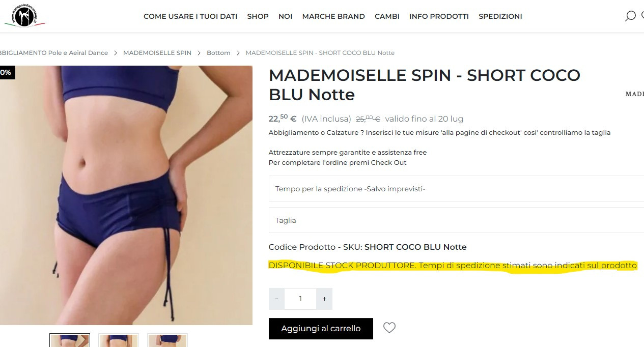Decrease quantity with the minus button

(276, 299)
